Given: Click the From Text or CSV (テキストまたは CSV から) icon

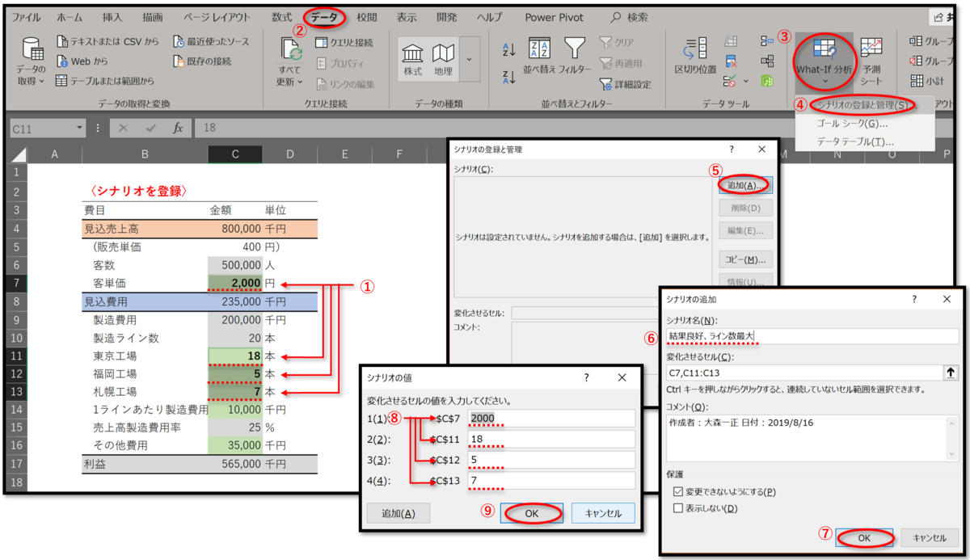Looking at the screenshot, I should (x=64, y=41).
